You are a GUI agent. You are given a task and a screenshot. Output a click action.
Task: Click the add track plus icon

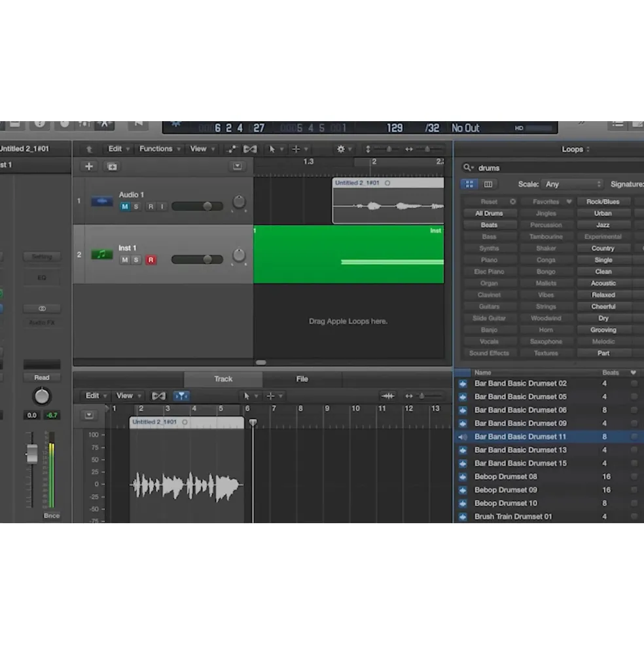[x=89, y=166]
